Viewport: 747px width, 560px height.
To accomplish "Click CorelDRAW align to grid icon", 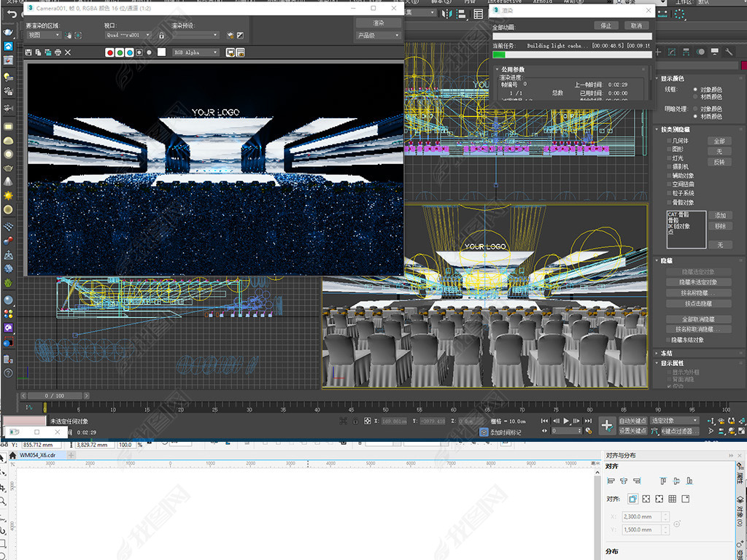I will coord(672,499).
